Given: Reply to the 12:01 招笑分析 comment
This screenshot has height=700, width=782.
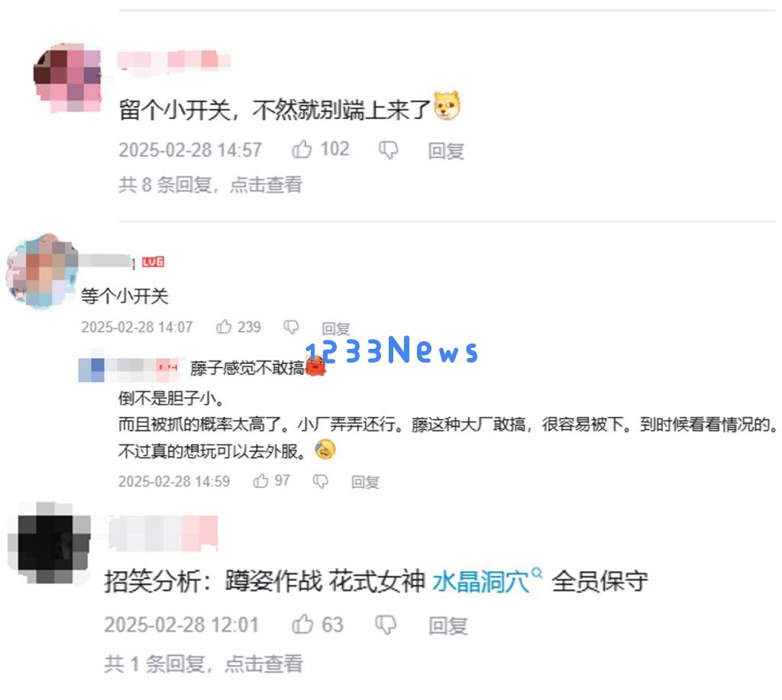Looking at the screenshot, I should point(448,626).
